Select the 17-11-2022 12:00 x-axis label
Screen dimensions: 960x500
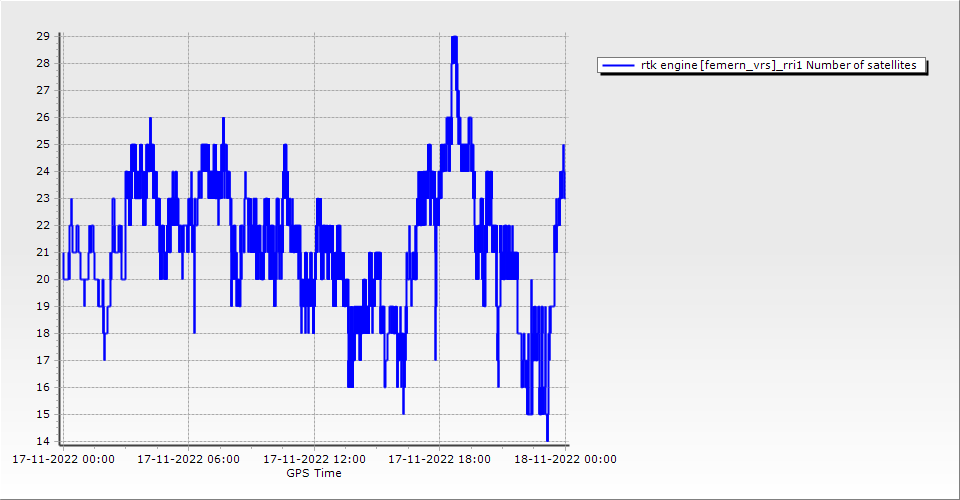[x=314, y=460]
